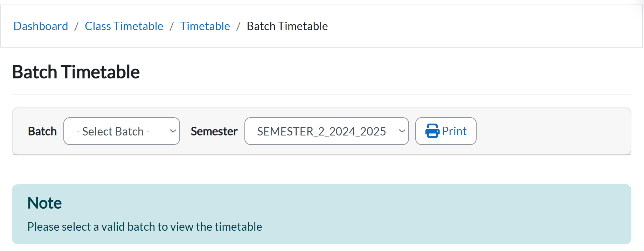This screenshot has height=251, width=644.
Task: Click the Print text label
Action: tap(454, 131)
